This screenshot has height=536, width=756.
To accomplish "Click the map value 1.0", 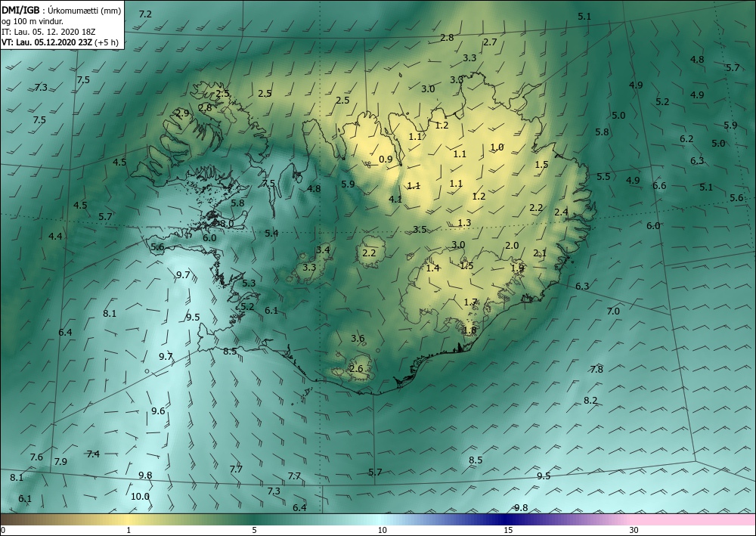I will click(497, 147).
